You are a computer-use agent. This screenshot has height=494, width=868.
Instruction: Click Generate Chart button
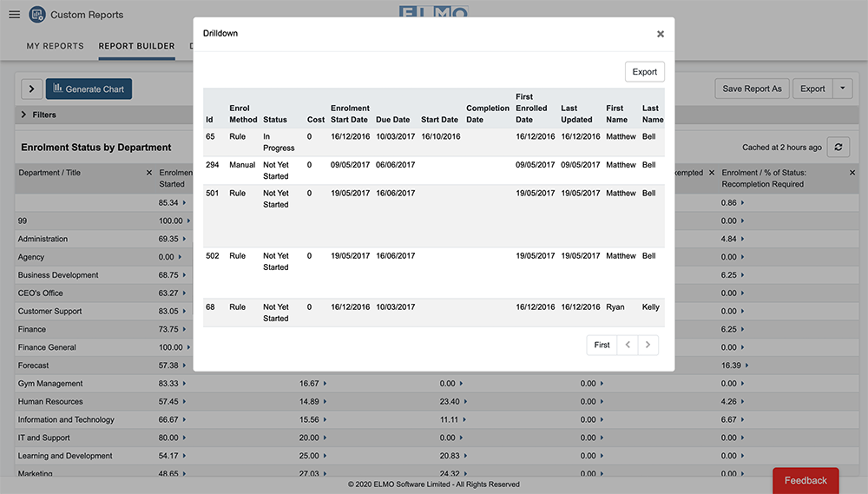point(89,89)
